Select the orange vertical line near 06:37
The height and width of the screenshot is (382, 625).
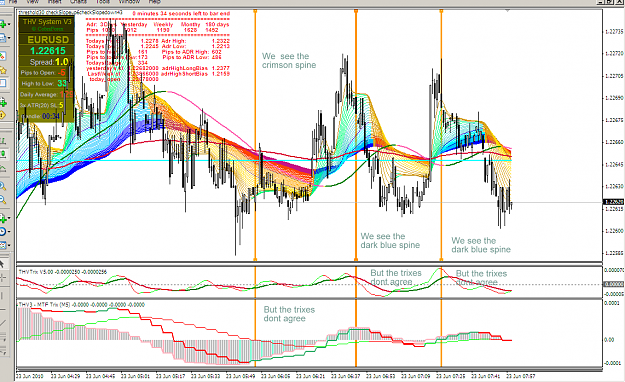(356, 136)
